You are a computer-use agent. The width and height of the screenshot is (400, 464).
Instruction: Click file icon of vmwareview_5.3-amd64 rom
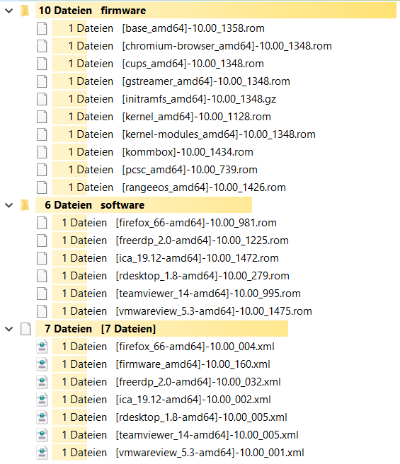tap(42, 311)
